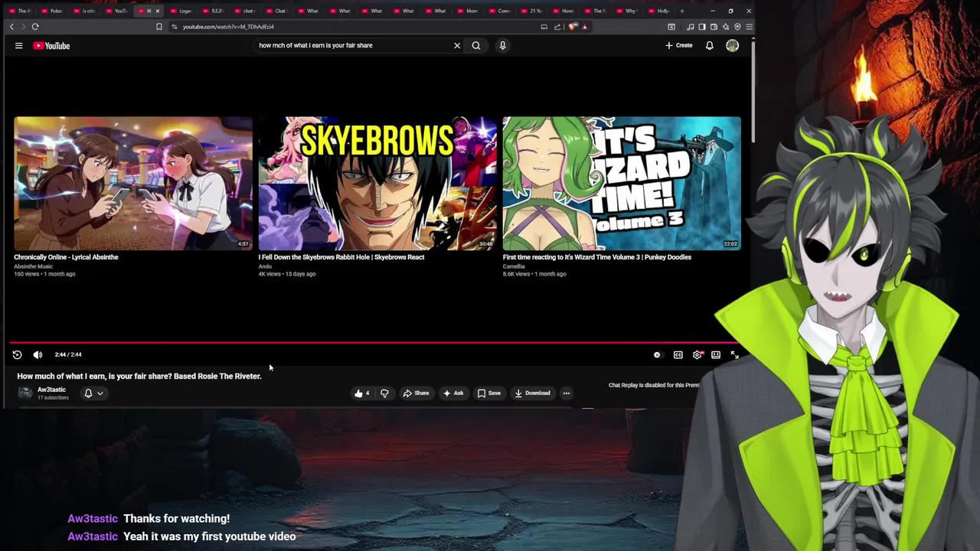Bookmark the page with the bookmark icon
The width and height of the screenshot is (980, 551).
159,27
